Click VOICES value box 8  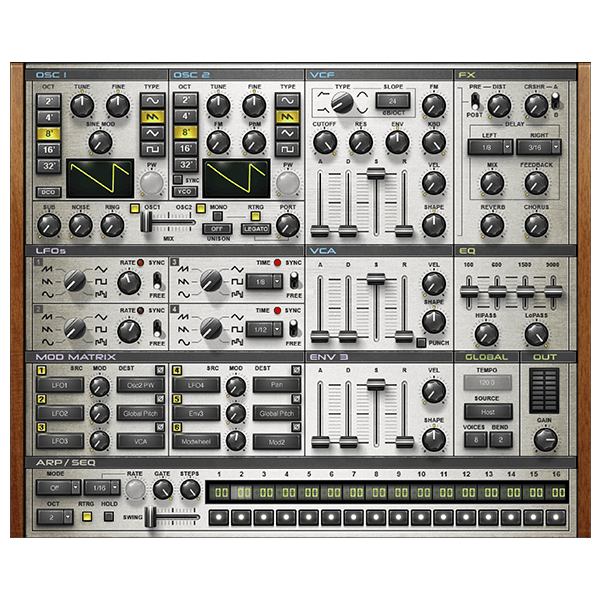tap(476, 440)
